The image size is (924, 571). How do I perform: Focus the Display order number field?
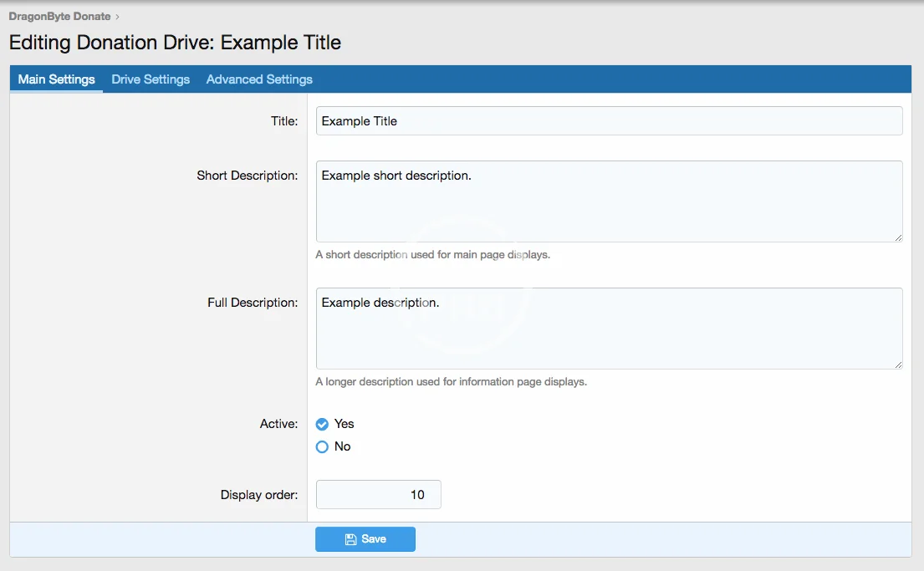pos(378,495)
